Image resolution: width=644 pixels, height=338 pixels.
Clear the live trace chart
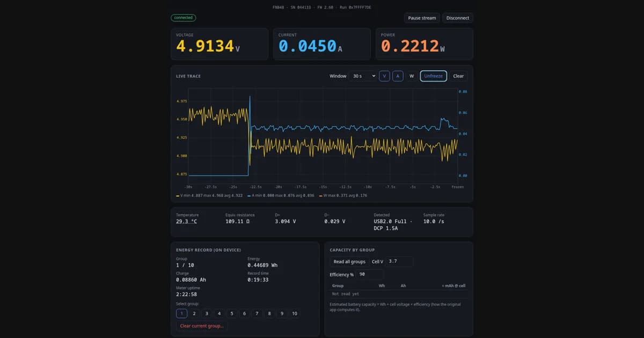tap(458, 76)
